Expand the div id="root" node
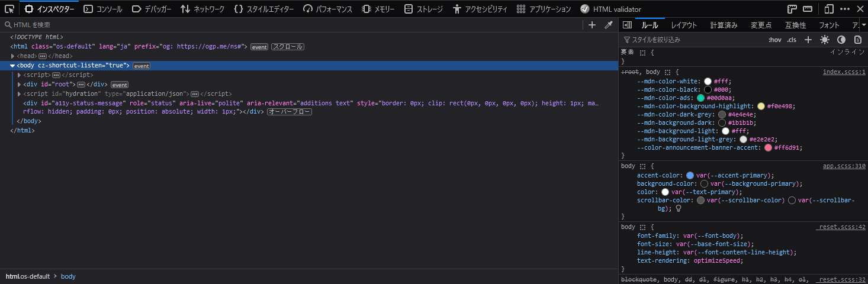 click(20, 85)
